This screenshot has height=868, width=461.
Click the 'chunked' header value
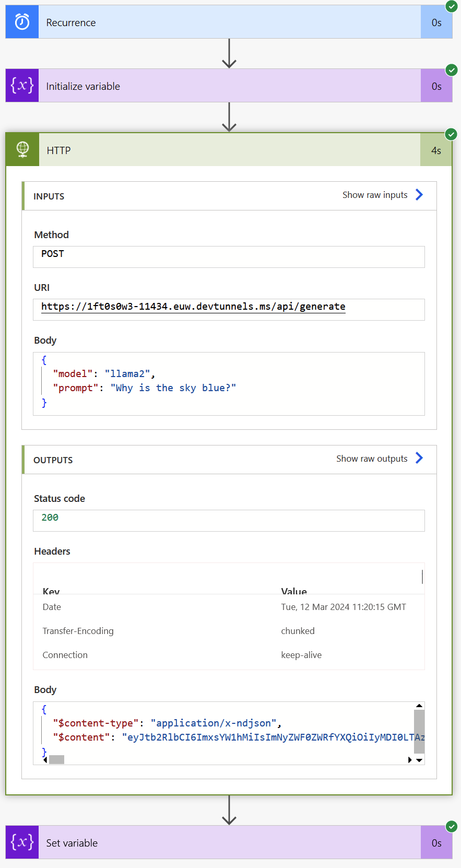(298, 631)
